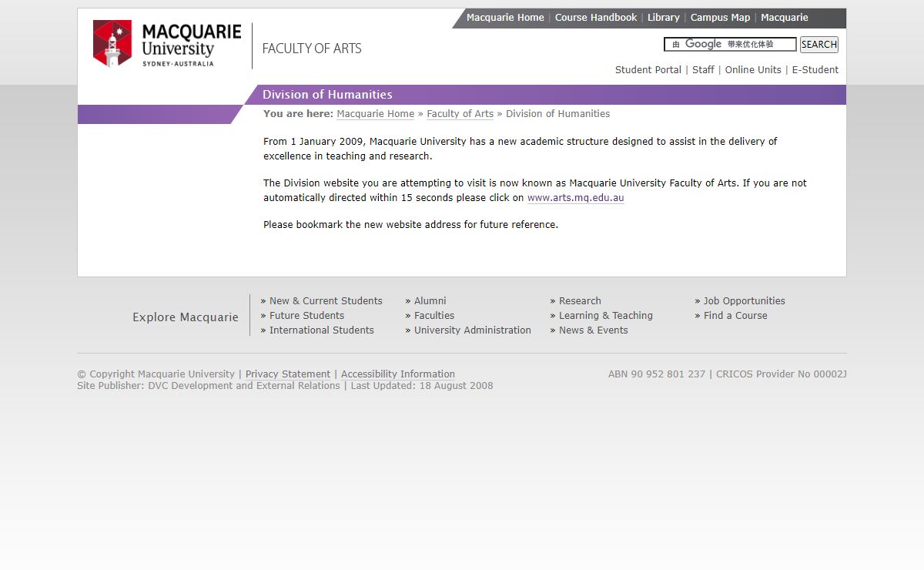Visit the Staff link
The image size is (924, 570).
[703, 70]
